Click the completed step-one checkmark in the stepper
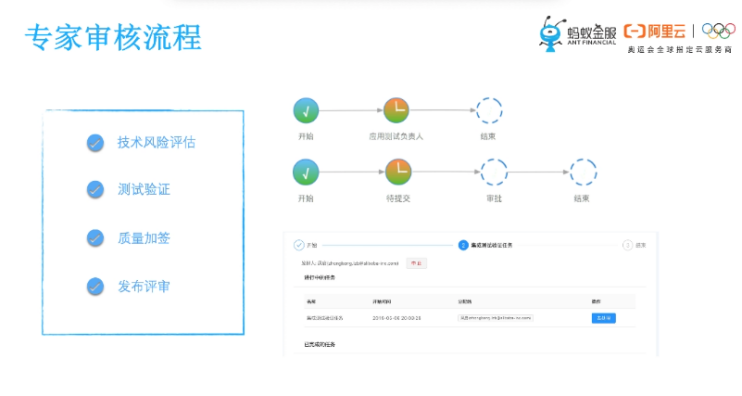Image resolution: width=742 pixels, height=396 pixels. coord(299,245)
